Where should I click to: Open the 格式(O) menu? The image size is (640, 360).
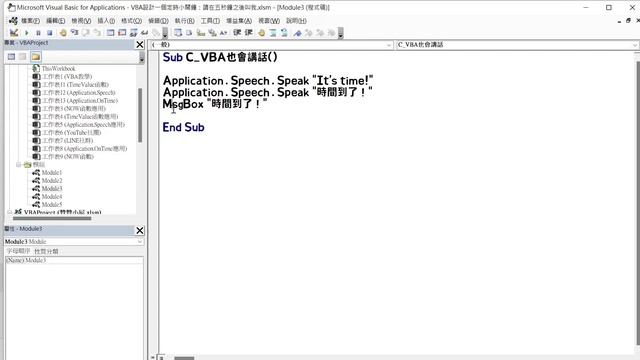131,21
